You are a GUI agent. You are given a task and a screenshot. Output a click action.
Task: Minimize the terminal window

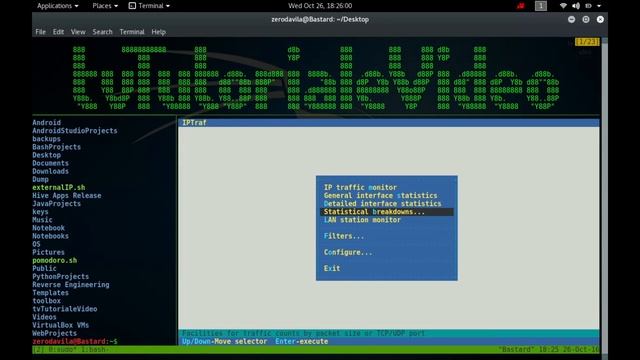click(571, 19)
